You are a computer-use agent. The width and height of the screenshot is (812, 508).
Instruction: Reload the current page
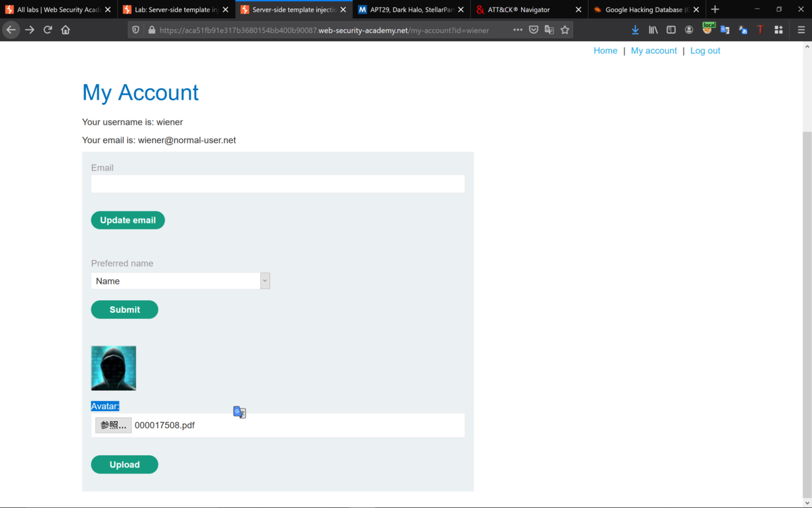pyautogui.click(x=47, y=30)
